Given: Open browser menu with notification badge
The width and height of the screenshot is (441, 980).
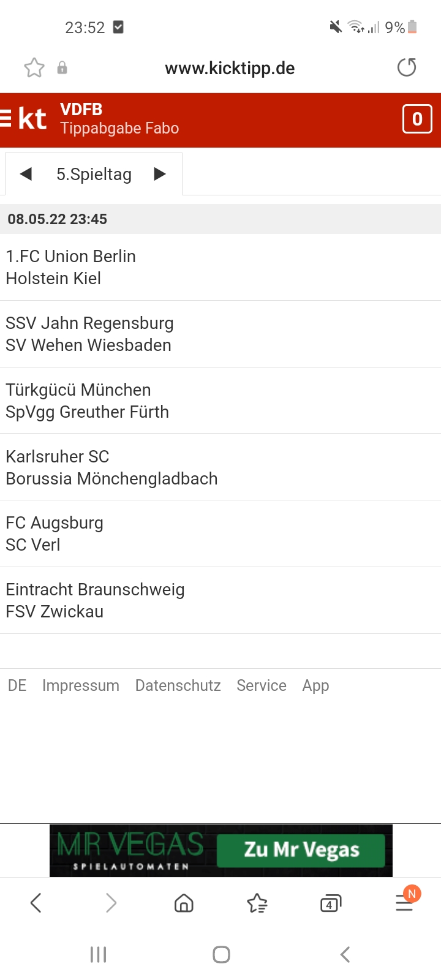Looking at the screenshot, I should point(404,902).
